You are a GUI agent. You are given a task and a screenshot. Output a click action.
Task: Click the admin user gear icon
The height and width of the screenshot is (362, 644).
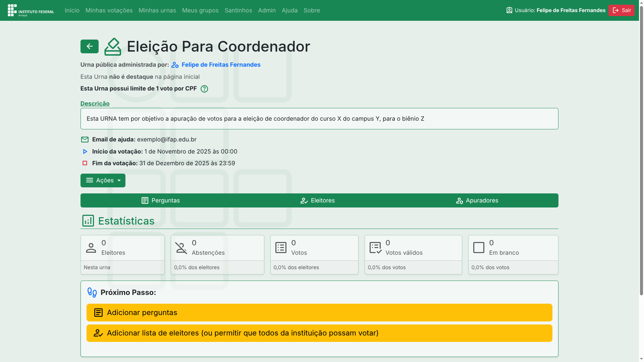point(175,65)
